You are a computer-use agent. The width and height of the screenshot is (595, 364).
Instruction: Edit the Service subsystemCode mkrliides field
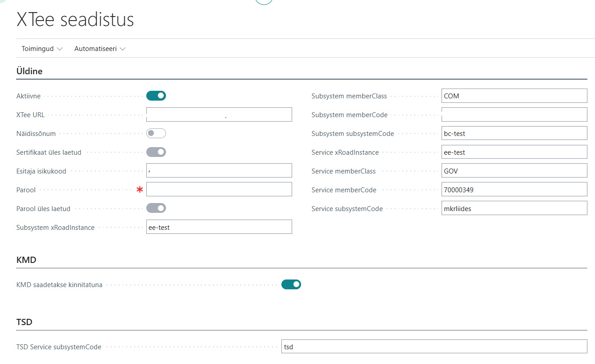pos(514,208)
